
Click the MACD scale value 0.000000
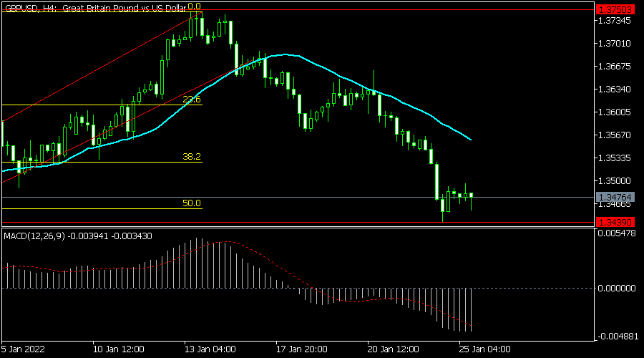tap(617, 288)
